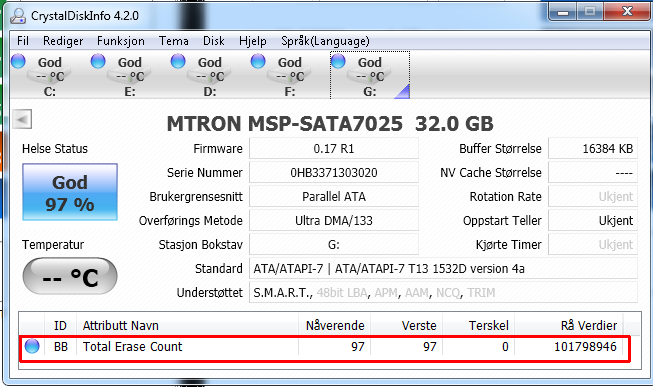Open the Disk menu

pos(214,41)
